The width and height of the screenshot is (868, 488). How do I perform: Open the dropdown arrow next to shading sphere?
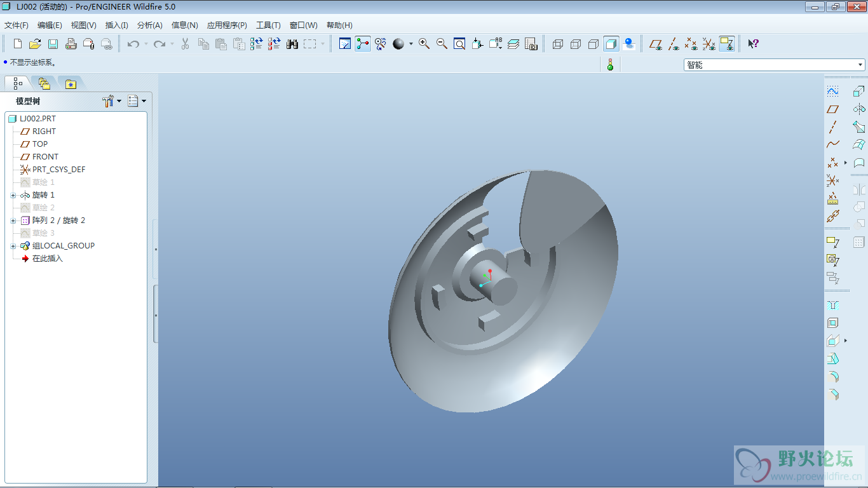point(410,44)
